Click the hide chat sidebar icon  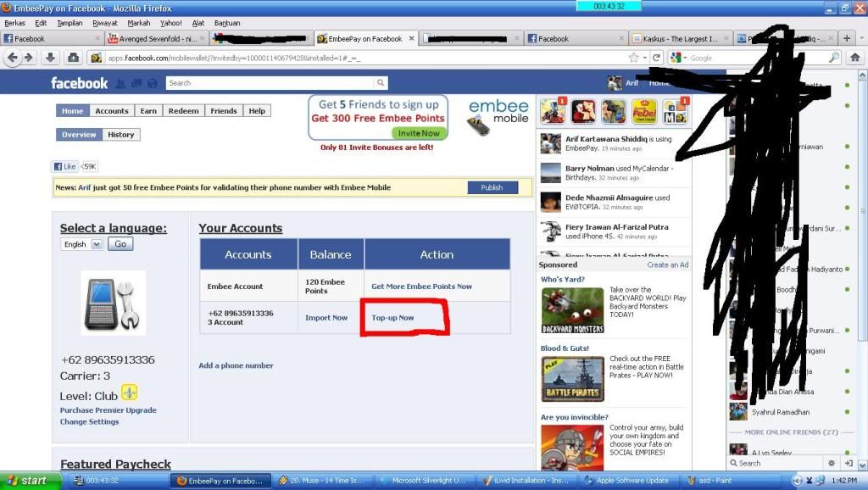pos(849,463)
